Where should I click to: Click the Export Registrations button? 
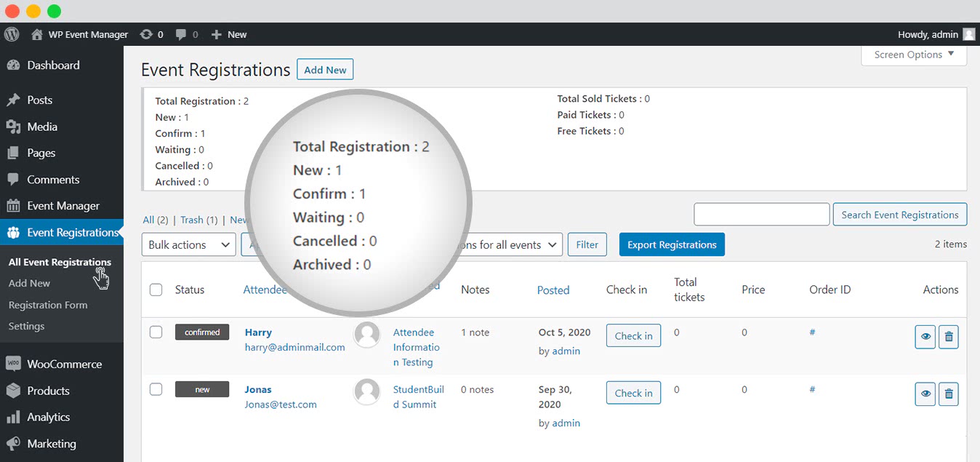(672, 244)
